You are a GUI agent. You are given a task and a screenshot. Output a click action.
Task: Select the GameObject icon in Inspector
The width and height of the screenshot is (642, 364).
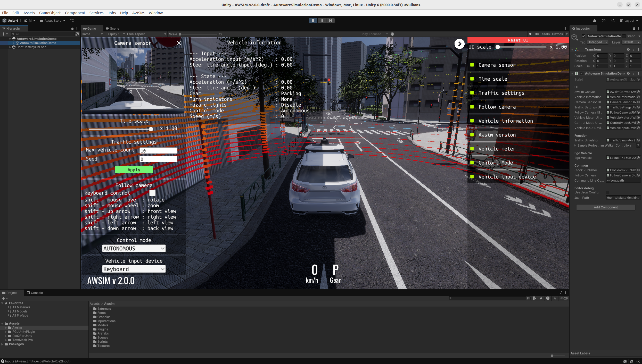click(x=574, y=37)
